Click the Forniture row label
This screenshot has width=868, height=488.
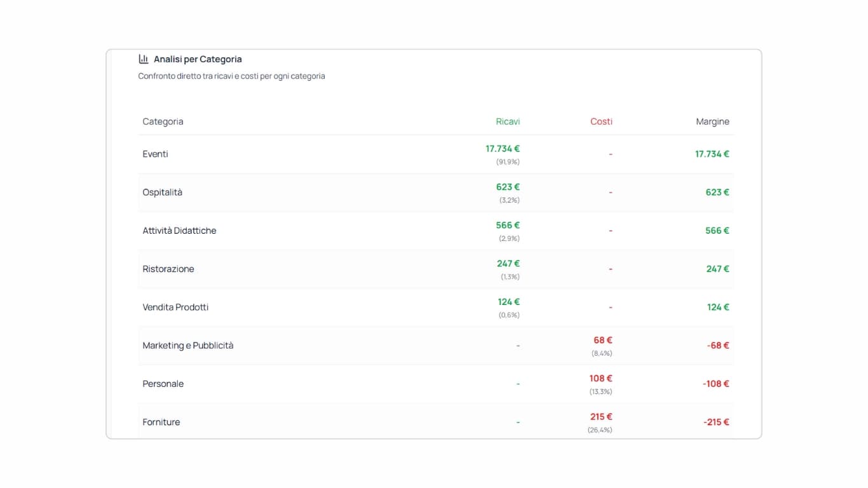[161, 422]
